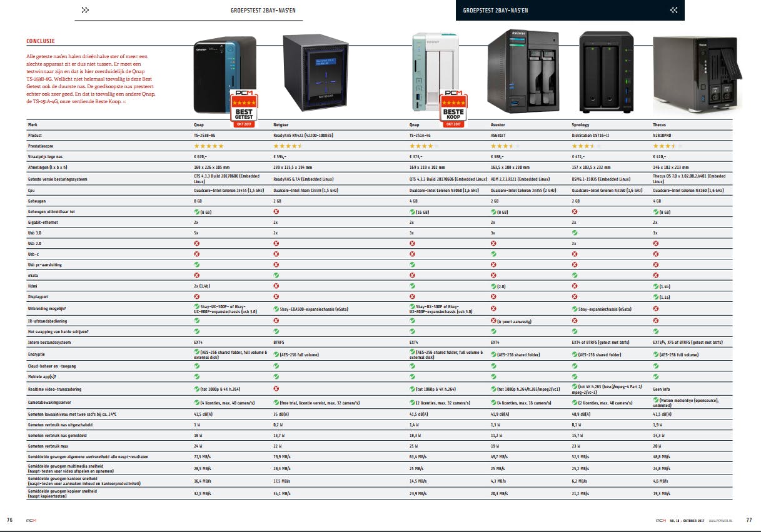Click Asustor's red cross in Uitbreiding mogelijk row
Image resolution: width=761 pixels, height=532 pixels.
(x=494, y=308)
